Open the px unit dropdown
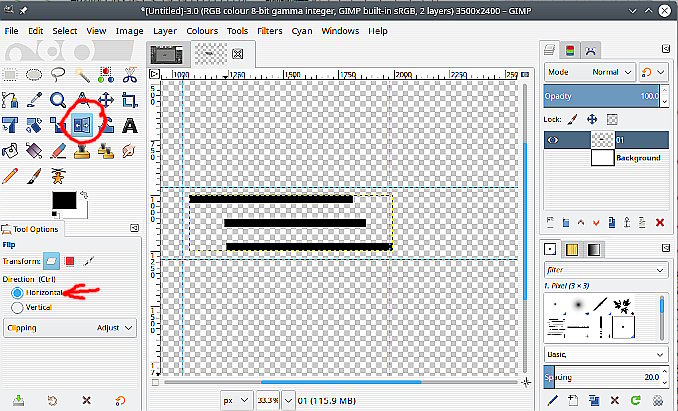Image resolution: width=678 pixels, height=411 pixels. pyautogui.click(x=237, y=400)
